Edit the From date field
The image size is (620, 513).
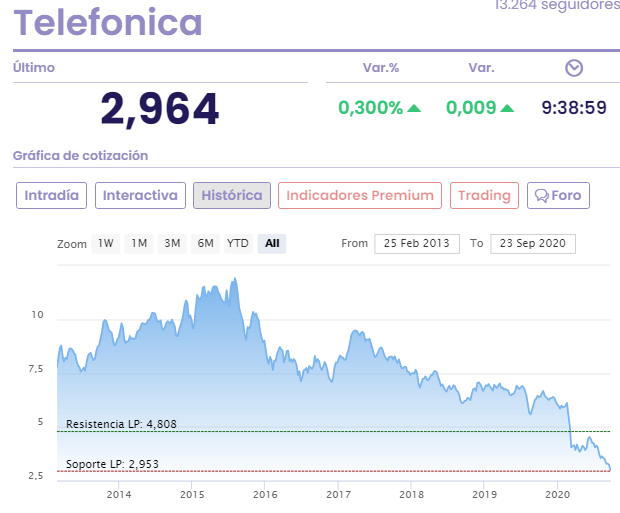[x=417, y=243]
